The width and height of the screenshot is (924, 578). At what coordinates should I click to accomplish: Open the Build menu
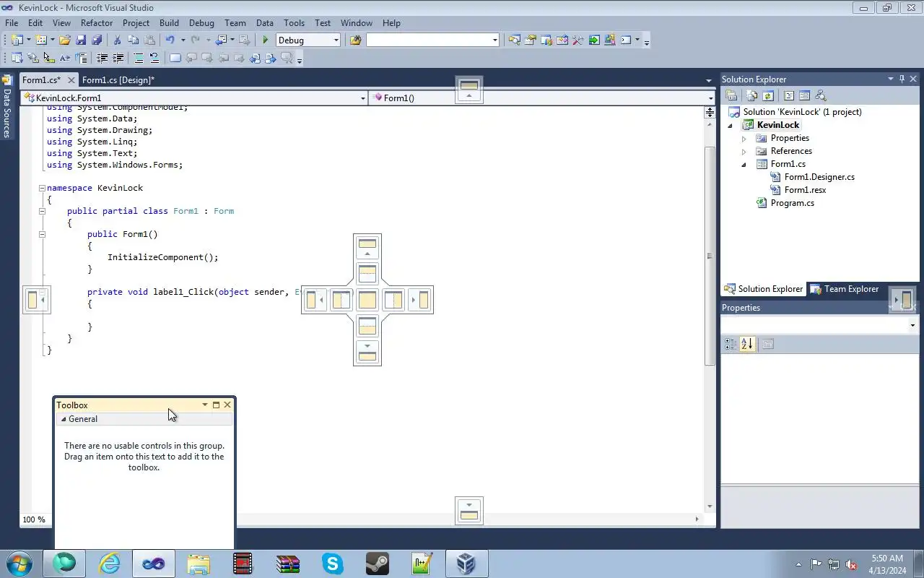tap(169, 23)
